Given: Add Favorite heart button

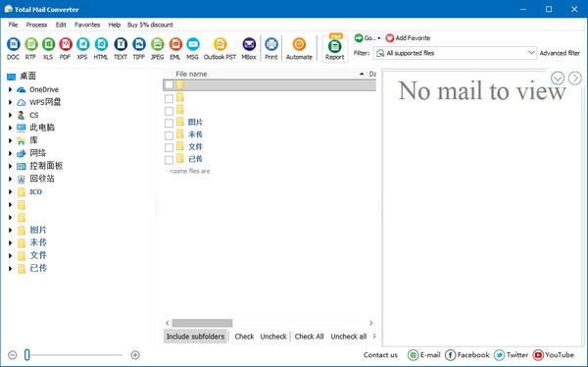Looking at the screenshot, I should click(408, 38).
